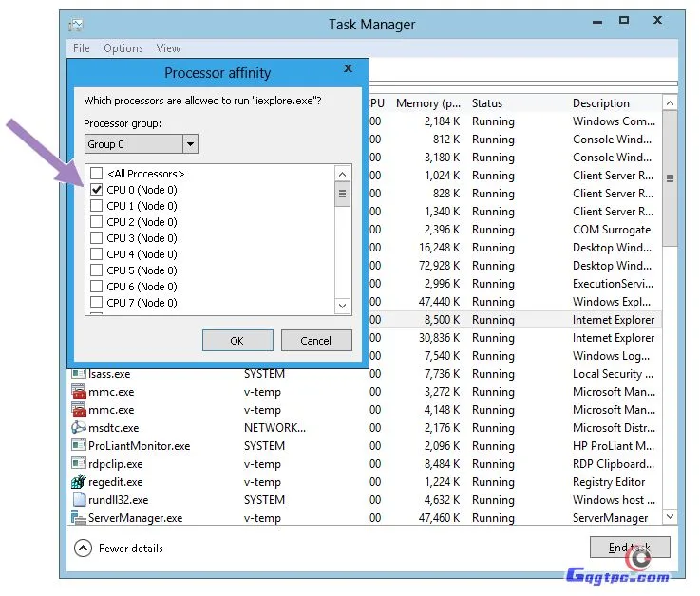Viewport: 700px width, 596px height.
Task: Click the process list vertical scrollbar thumb
Action: (x=670, y=178)
